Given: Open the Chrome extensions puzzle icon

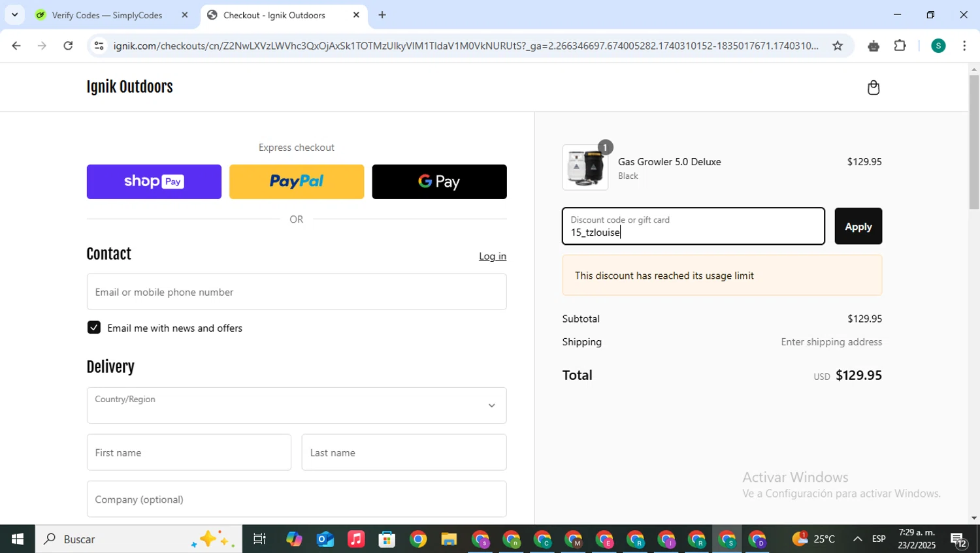Looking at the screenshot, I should coord(900,46).
